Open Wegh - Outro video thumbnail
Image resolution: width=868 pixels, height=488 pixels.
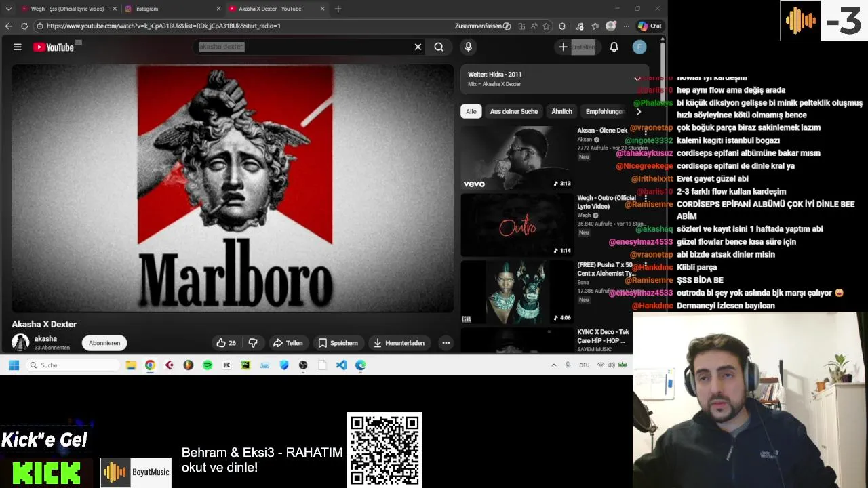517,226
